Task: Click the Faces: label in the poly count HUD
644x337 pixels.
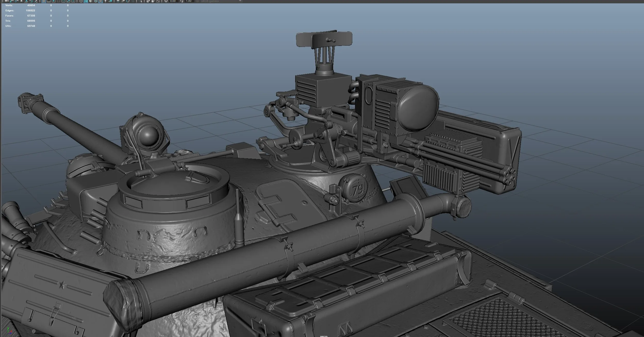Action: (10, 15)
